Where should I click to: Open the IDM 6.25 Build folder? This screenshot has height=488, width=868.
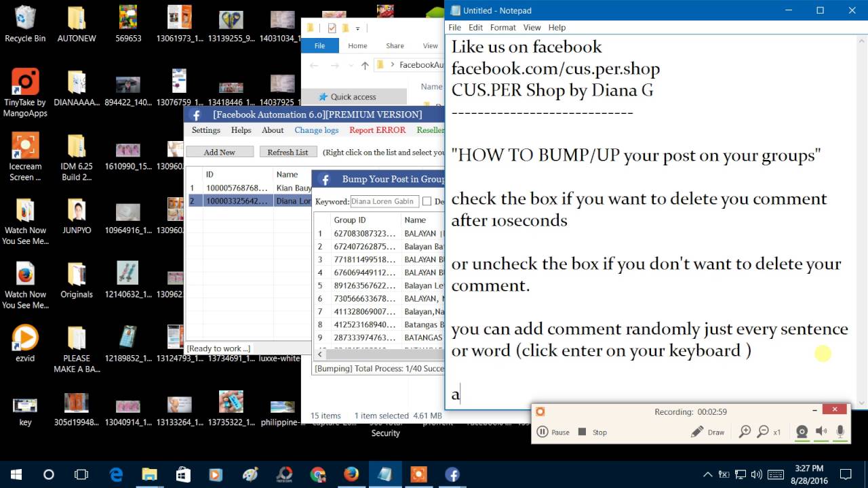coord(77,157)
